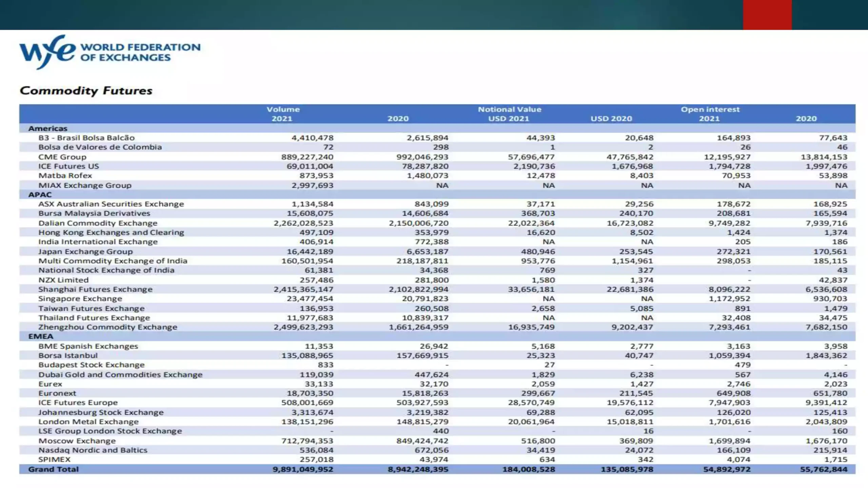Click Dalian 2021 volume 2,262,028,523
This screenshot has height=488, width=868.
pos(303,223)
